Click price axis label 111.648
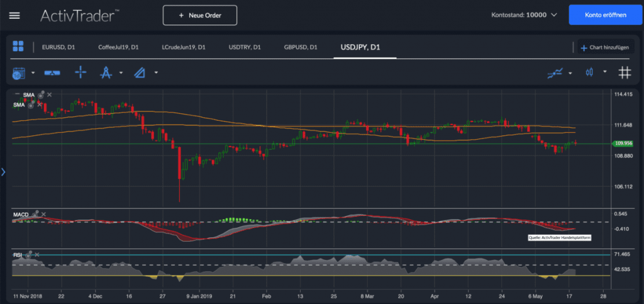 point(623,125)
